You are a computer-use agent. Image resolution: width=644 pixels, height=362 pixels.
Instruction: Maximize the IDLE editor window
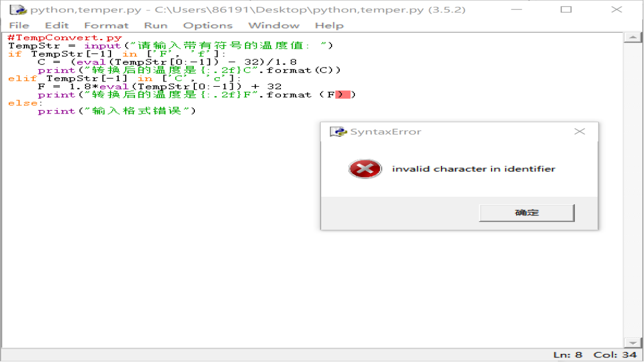[566, 9]
